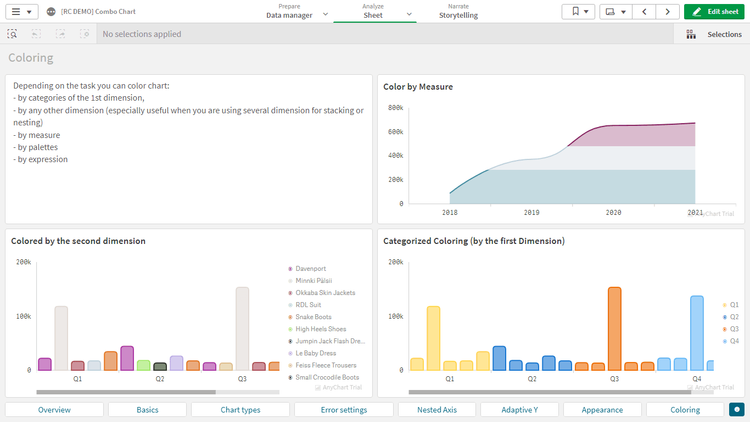Go to the previous sheet
The height and width of the screenshot is (422, 750).
click(644, 12)
